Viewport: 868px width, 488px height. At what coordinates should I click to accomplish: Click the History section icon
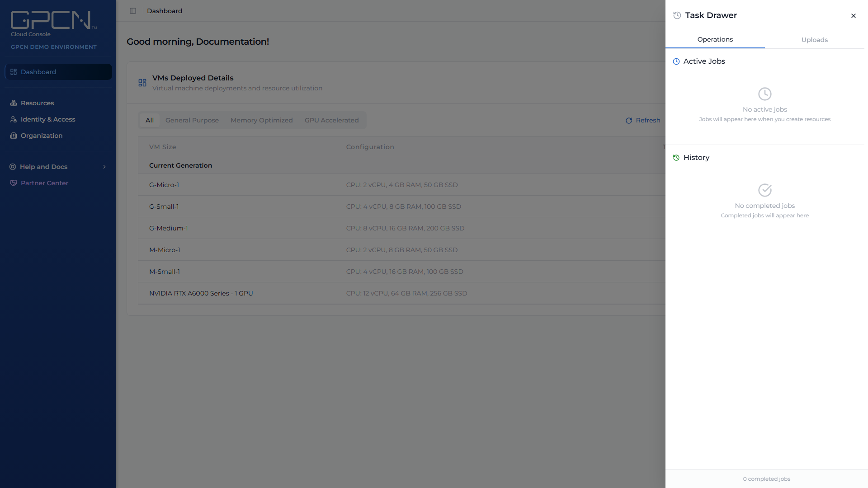click(676, 158)
